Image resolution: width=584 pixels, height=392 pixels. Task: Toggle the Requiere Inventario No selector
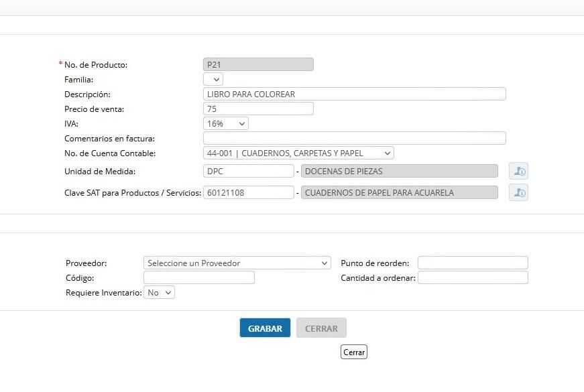(159, 293)
